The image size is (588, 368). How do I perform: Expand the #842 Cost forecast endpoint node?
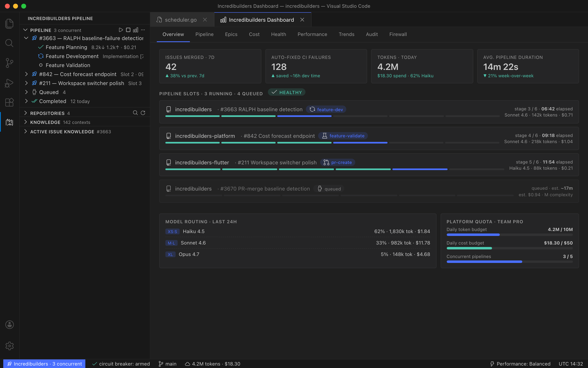(26, 74)
